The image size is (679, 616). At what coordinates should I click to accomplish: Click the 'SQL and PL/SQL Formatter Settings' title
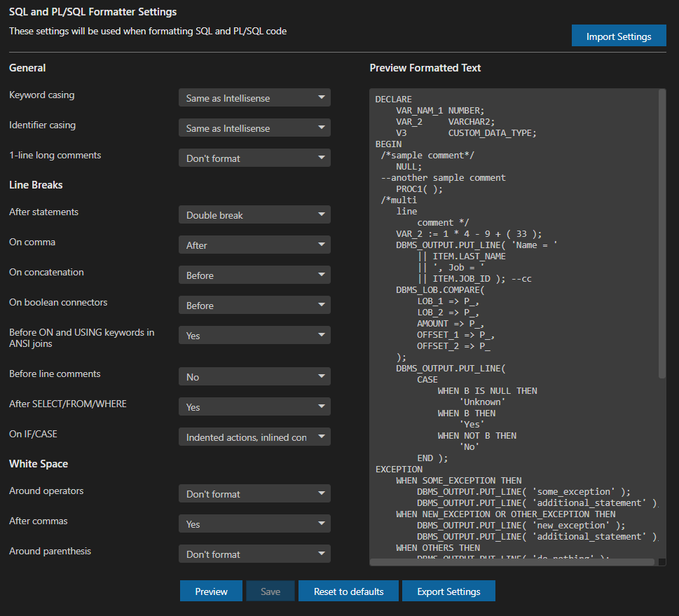[92, 12]
